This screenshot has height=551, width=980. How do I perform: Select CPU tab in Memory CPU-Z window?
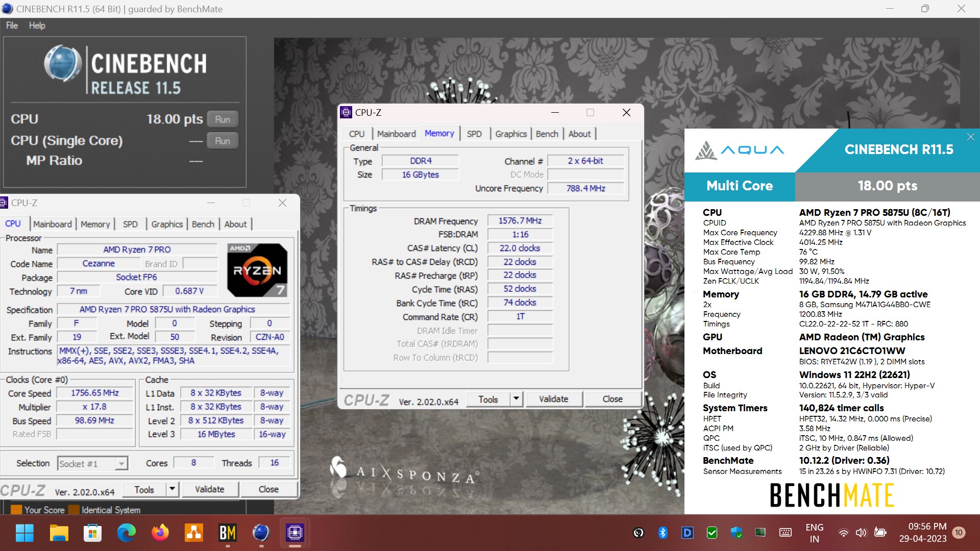pos(357,134)
